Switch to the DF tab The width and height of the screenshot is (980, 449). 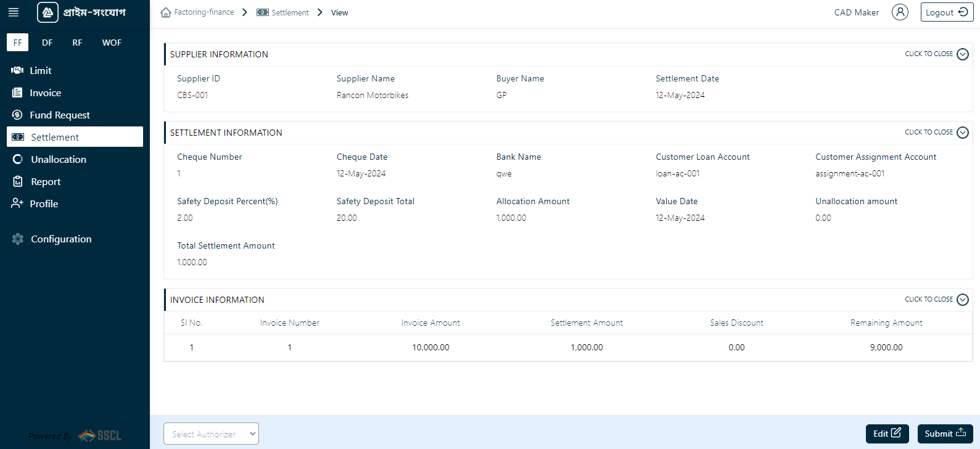pyautogui.click(x=47, y=43)
